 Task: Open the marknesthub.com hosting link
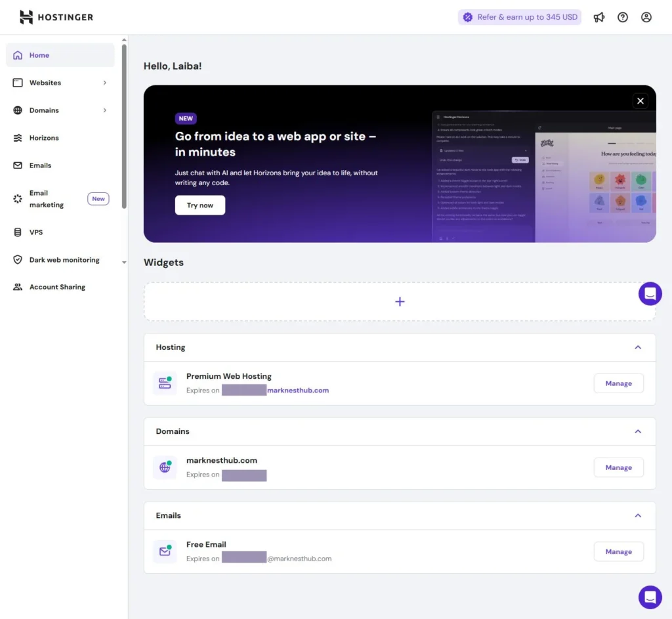298,390
